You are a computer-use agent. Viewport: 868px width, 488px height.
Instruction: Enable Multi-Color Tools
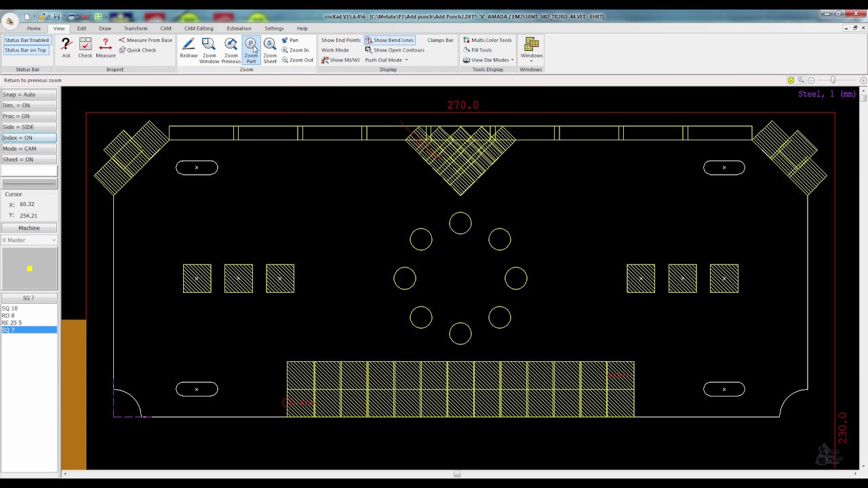click(x=488, y=40)
